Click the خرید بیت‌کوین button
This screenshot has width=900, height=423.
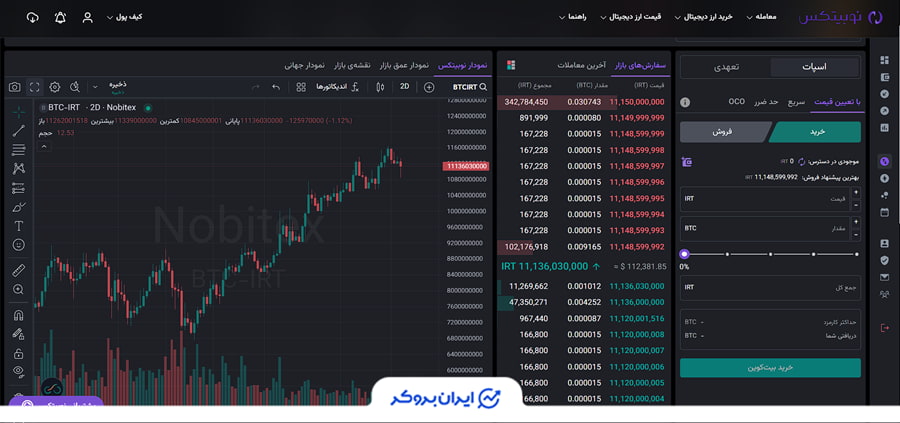click(x=769, y=368)
